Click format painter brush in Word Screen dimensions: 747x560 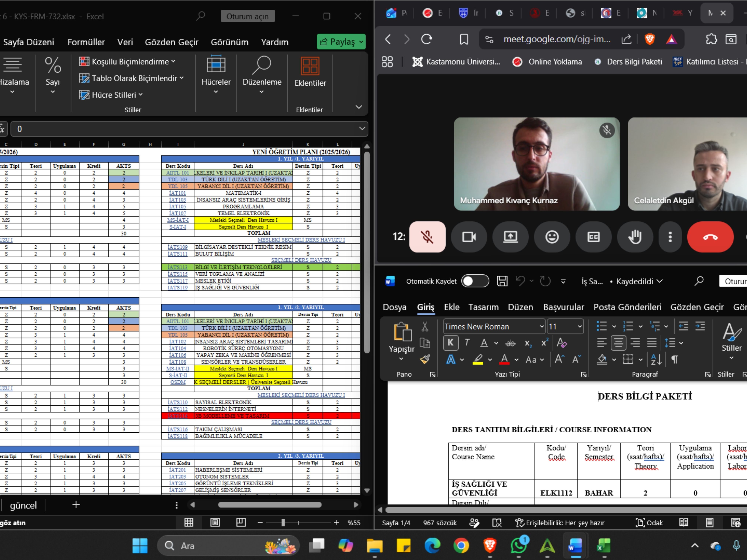pos(425,359)
